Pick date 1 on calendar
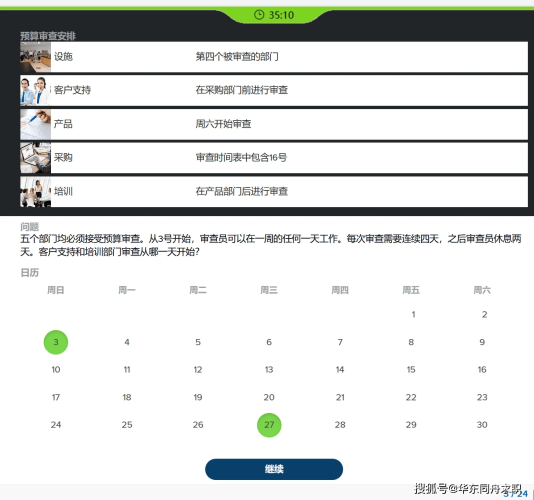The image size is (534, 500). coord(413,314)
